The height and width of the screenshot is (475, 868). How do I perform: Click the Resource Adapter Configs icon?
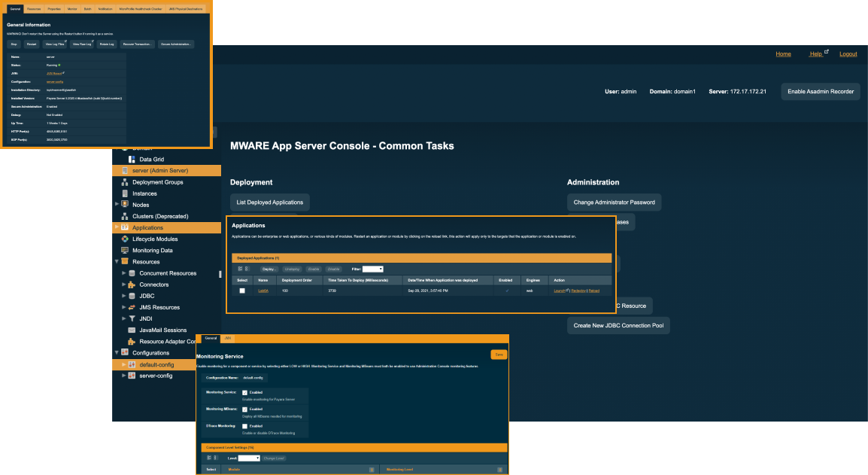(132, 342)
